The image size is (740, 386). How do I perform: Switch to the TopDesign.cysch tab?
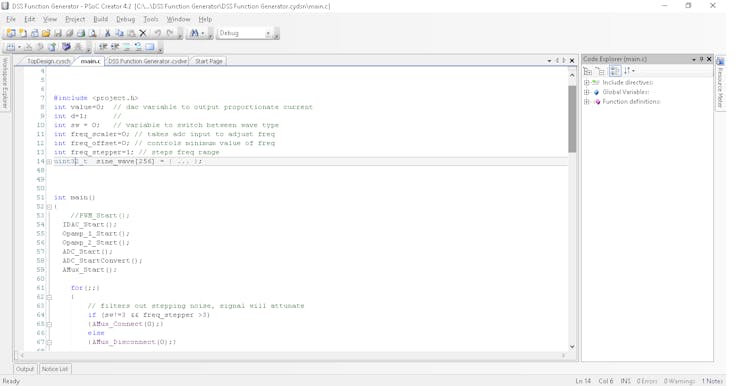tap(48, 61)
